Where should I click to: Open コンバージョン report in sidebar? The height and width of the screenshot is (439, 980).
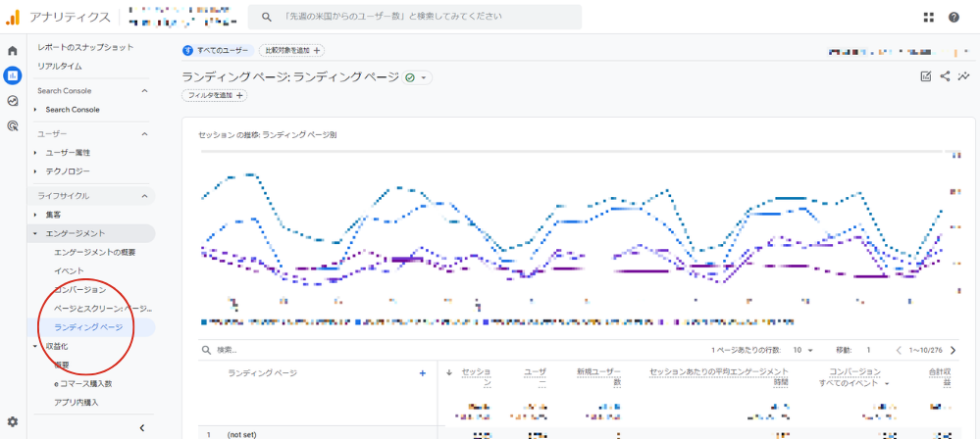[x=80, y=290]
